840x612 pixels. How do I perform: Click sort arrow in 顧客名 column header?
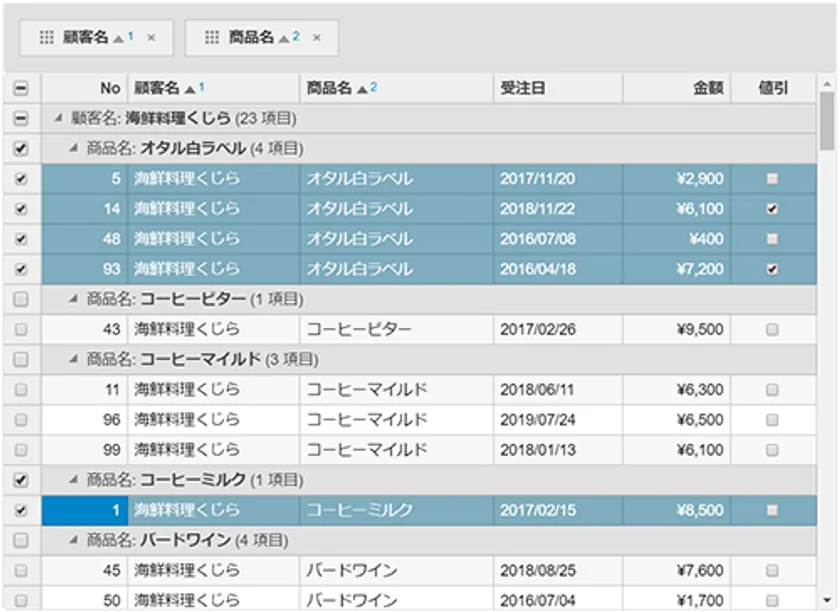pyautogui.click(x=190, y=89)
